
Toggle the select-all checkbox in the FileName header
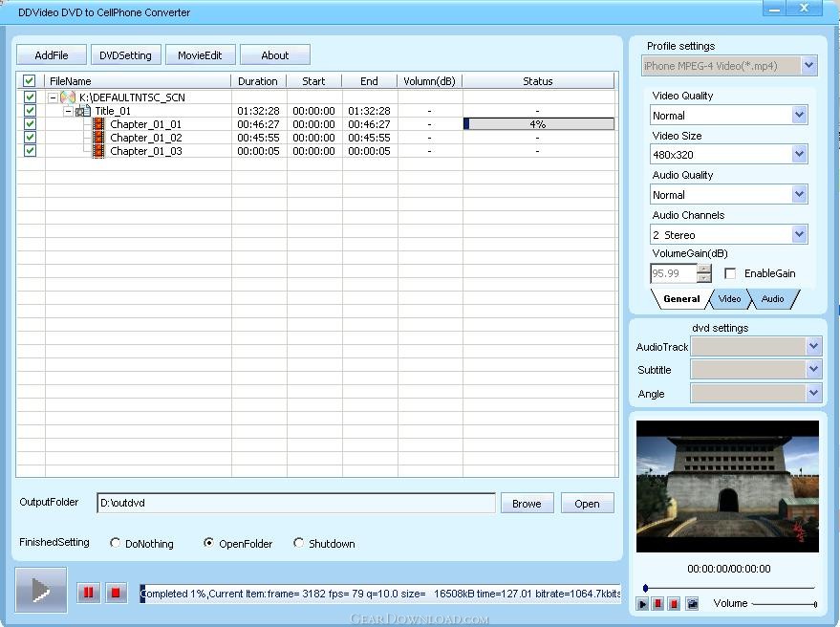tap(30, 81)
